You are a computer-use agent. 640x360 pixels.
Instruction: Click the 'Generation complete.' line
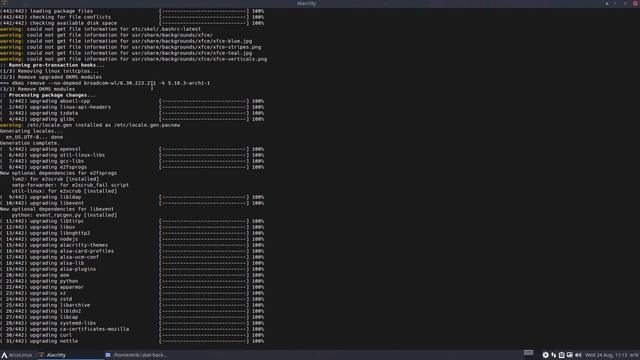30,143
